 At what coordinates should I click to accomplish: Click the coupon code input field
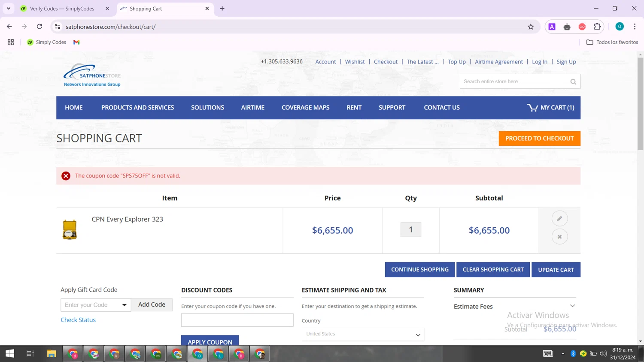click(x=237, y=320)
